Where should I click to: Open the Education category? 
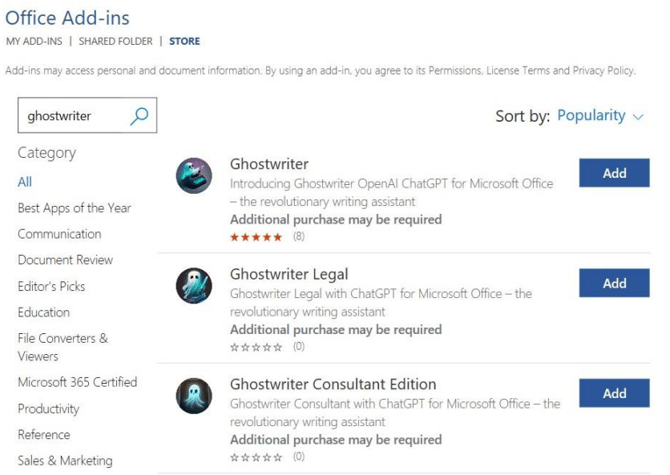coord(44,312)
